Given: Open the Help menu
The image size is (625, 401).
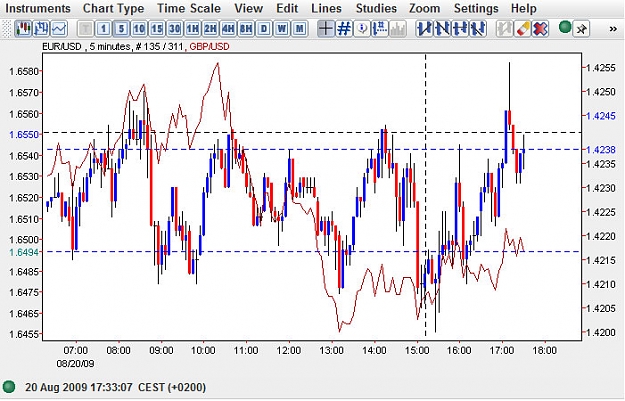Looking at the screenshot, I should 524,8.
